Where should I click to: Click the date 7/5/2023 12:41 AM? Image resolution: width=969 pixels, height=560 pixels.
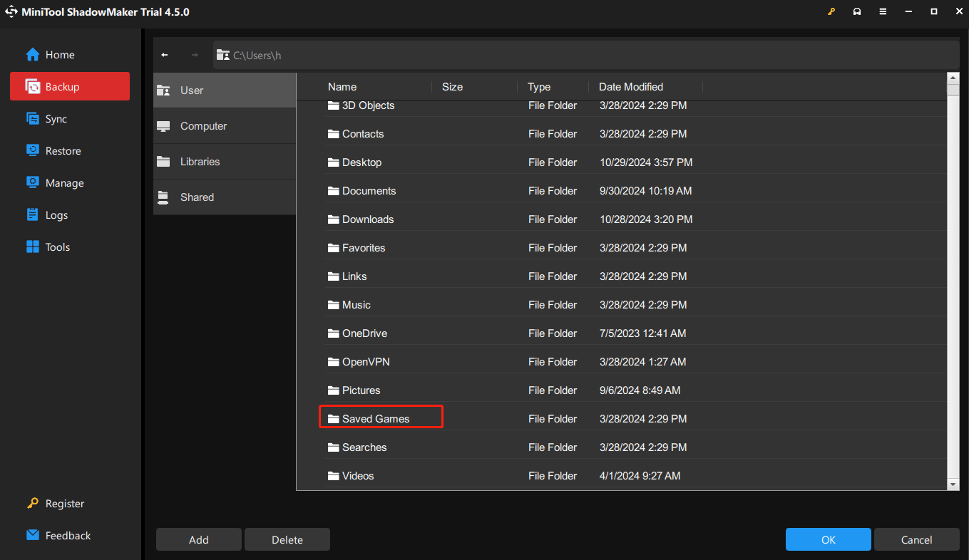click(643, 333)
